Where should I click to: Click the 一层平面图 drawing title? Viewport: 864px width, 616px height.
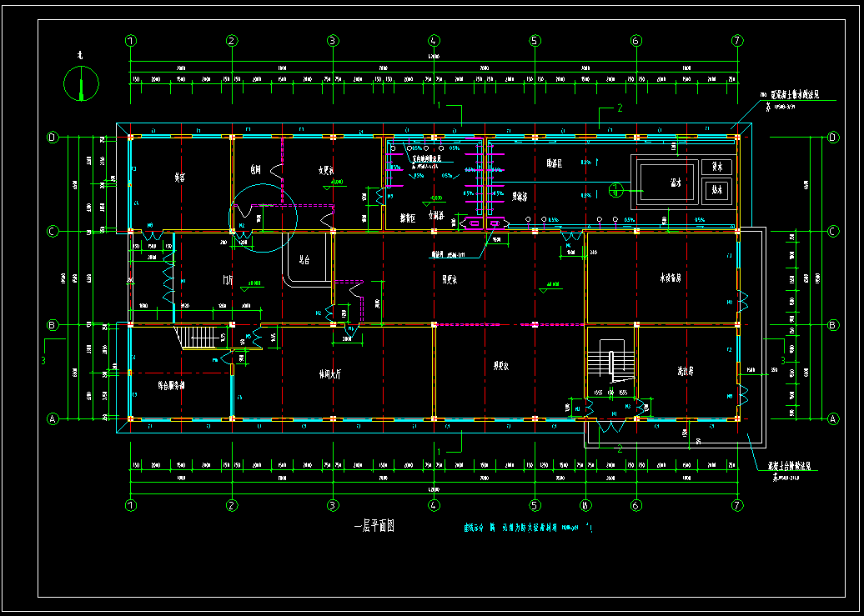pyautogui.click(x=374, y=526)
